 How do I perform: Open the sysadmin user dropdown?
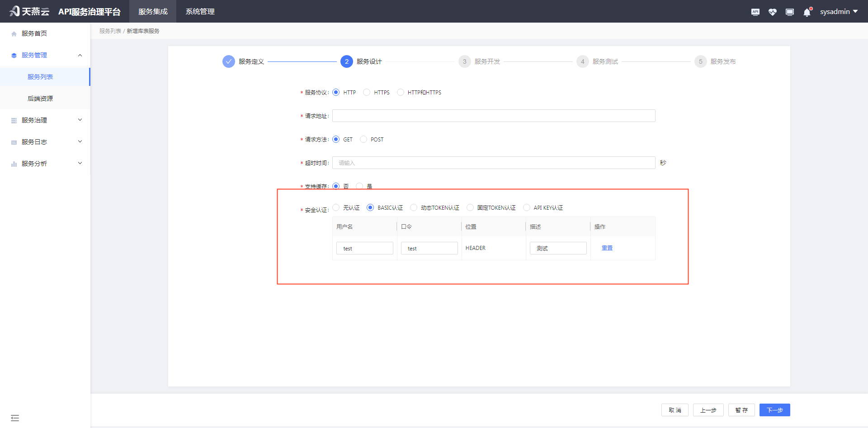pos(839,12)
